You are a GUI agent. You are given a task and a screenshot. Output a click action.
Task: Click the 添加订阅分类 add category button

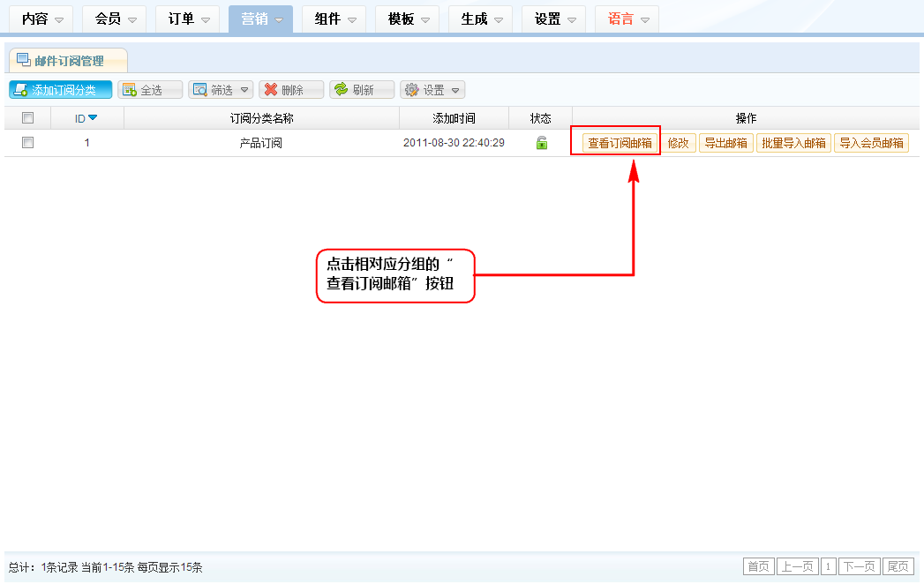(61, 90)
